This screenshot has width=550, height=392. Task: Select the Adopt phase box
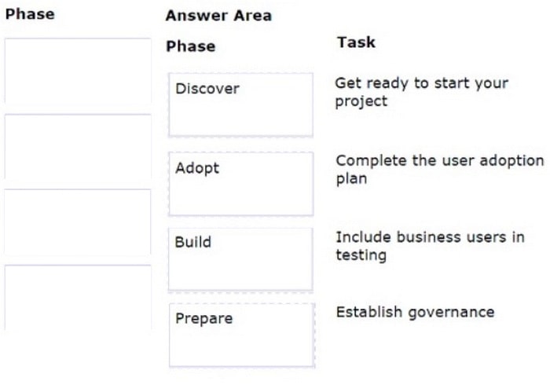(x=241, y=184)
